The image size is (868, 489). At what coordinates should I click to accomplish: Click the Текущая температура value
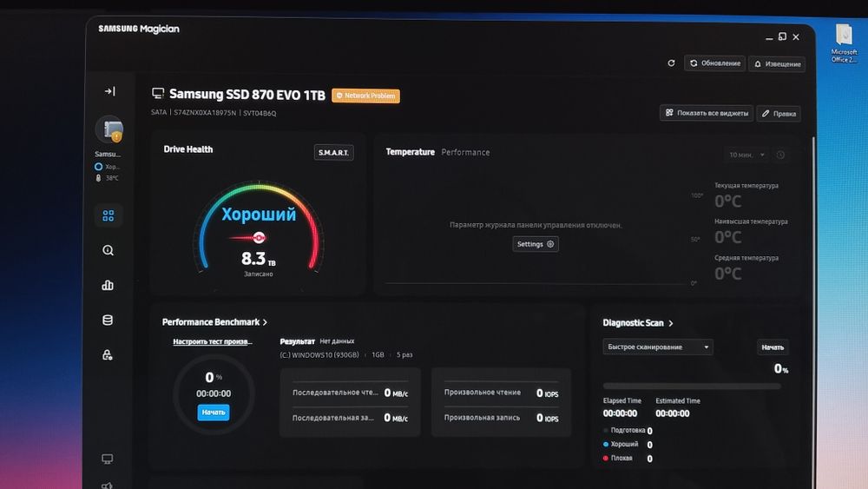728,201
